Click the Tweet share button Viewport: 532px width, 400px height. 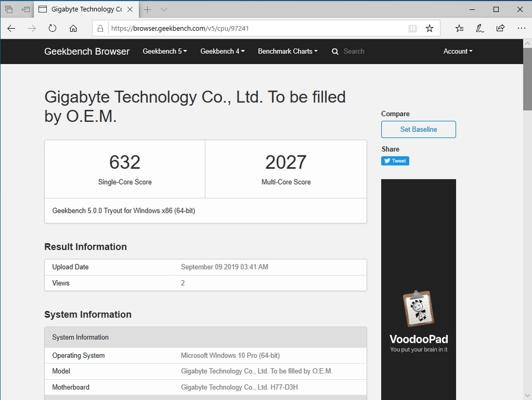[x=395, y=161]
